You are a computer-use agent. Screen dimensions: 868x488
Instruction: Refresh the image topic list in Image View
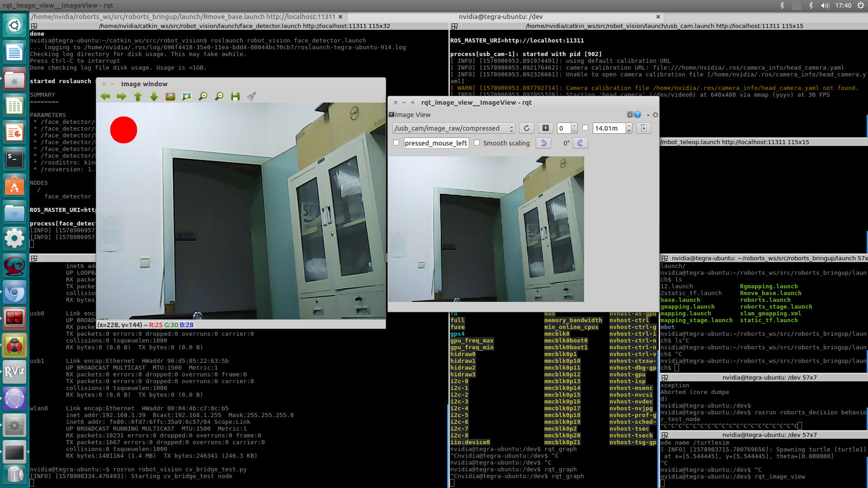526,128
